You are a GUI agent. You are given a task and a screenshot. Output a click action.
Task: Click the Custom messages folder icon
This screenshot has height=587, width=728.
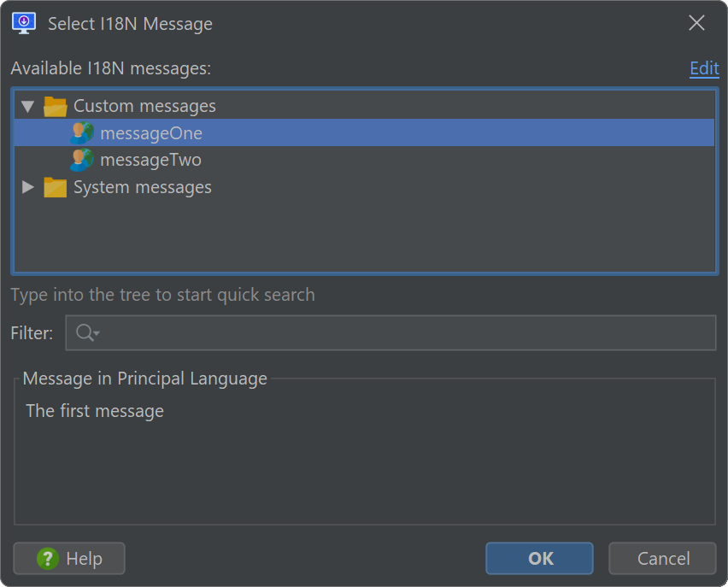pos(56,106)
